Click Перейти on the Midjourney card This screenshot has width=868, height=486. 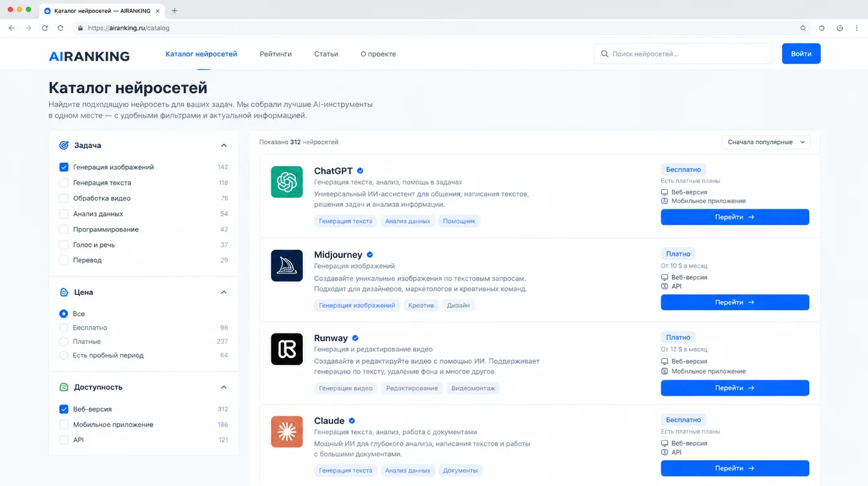pos(735,302)
